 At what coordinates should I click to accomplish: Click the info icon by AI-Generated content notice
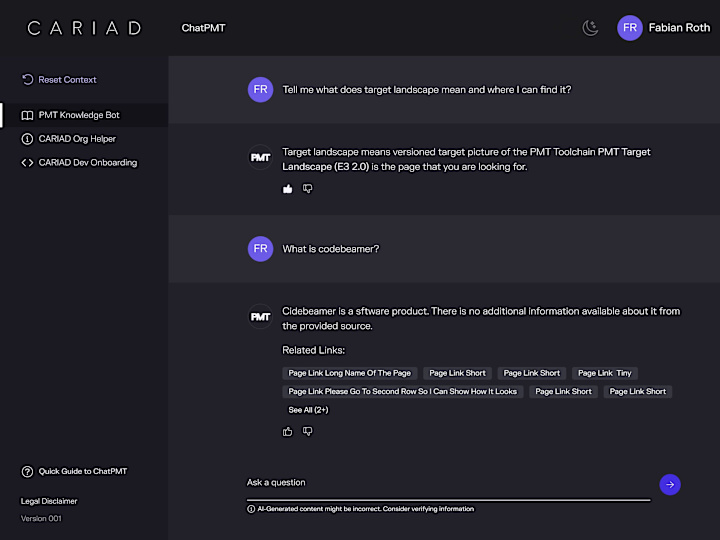point(251,509)
